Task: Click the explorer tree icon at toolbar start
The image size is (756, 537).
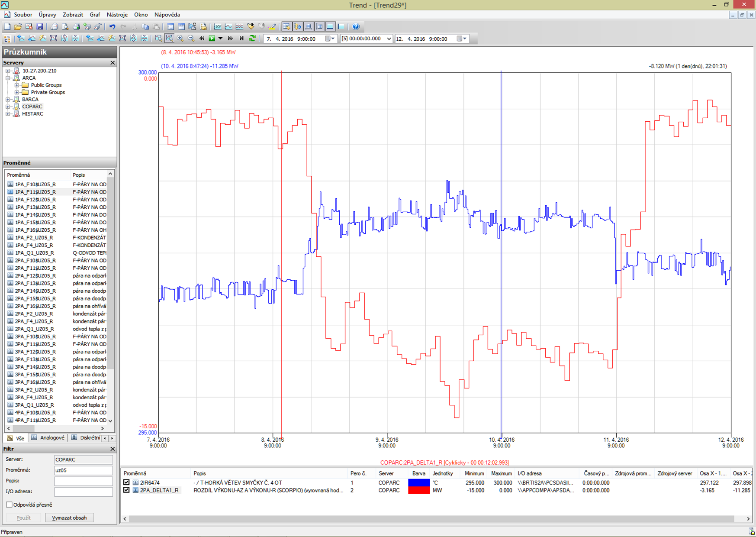Action: tap(7, 39)
